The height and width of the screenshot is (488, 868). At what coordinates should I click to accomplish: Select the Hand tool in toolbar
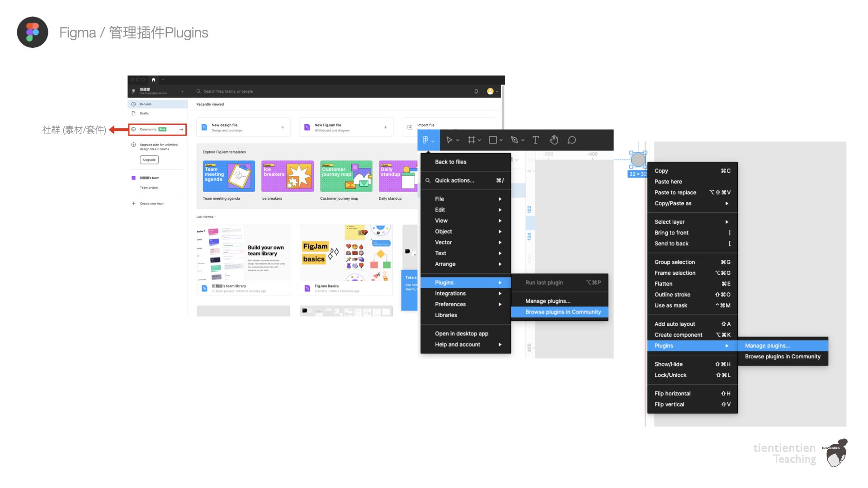pos(554,140)
